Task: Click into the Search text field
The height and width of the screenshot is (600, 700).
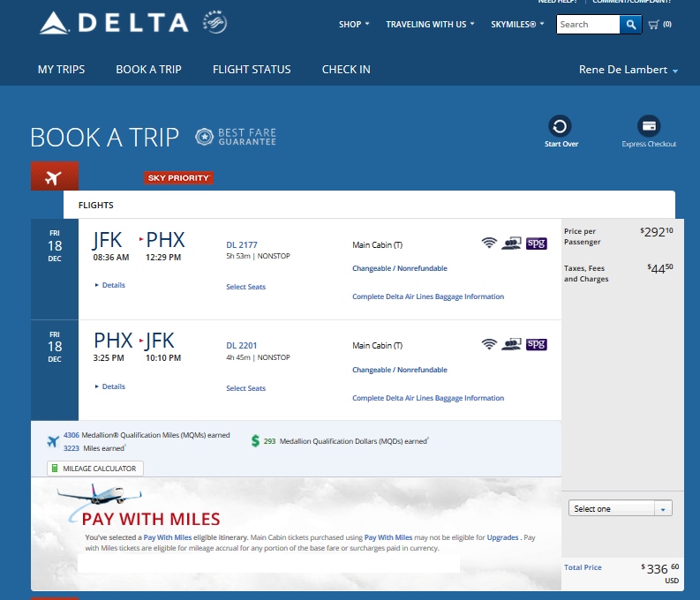Action: click(x=588, y=25)
